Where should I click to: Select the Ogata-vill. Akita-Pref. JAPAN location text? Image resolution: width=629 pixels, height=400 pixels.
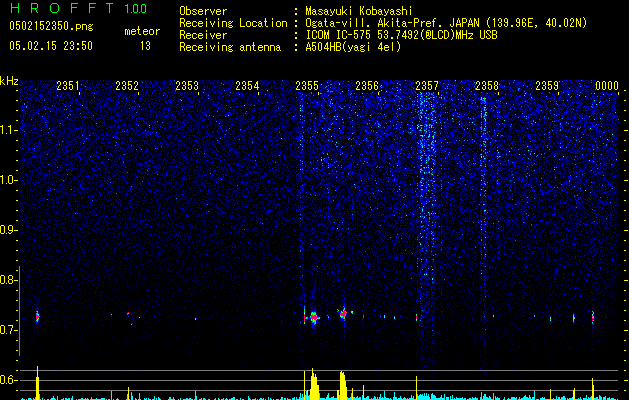(446, 23)
